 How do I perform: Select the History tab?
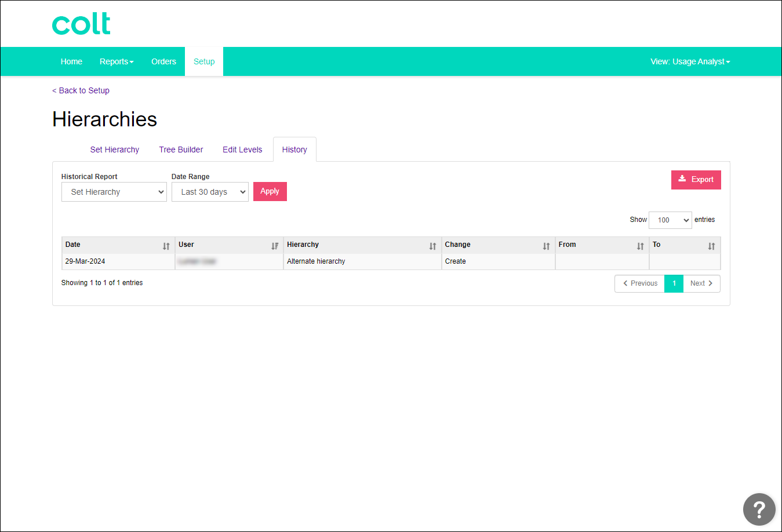[294, 150]
